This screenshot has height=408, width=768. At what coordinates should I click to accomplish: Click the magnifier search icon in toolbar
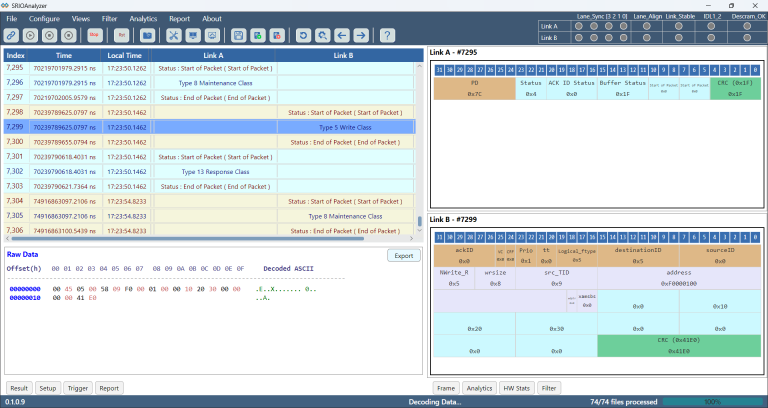[x=322, y=35]
